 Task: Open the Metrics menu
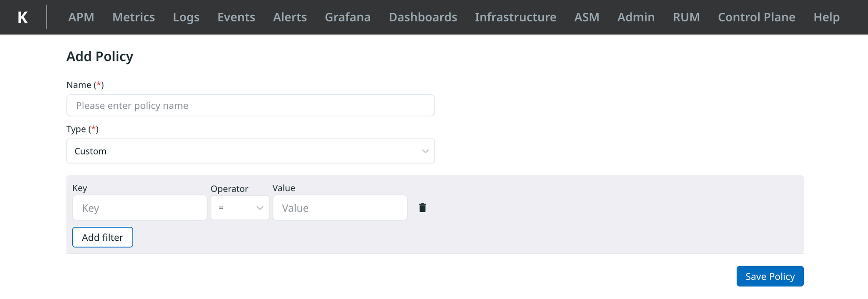[x=133, y=17]
